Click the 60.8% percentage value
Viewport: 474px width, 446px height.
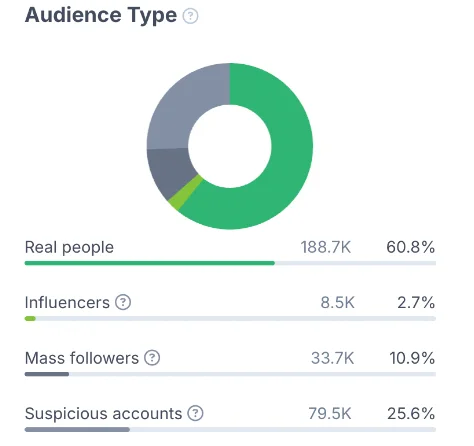click(x=410, y=247)
